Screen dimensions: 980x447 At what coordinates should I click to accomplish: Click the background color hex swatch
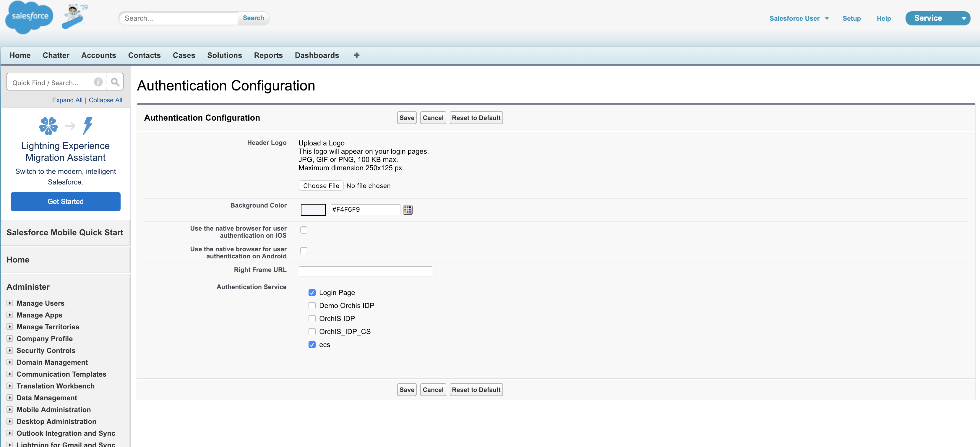pos(312,209)
